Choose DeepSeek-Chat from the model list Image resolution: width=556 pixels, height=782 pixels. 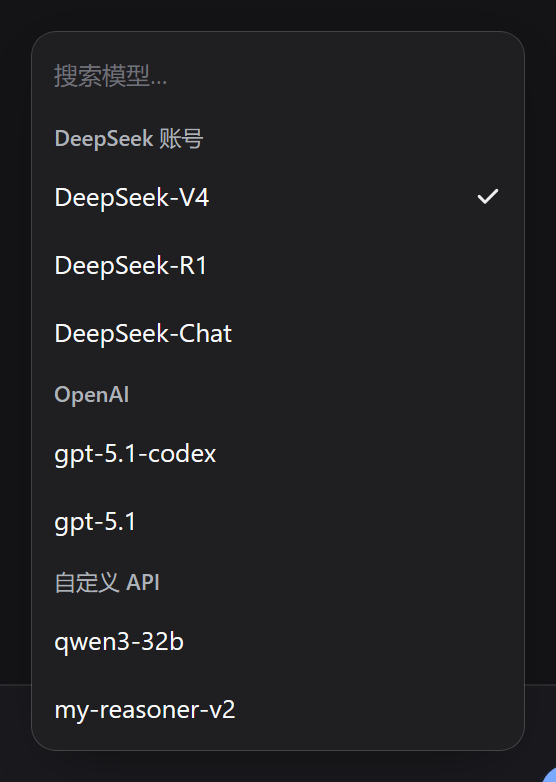coord(278,333)
